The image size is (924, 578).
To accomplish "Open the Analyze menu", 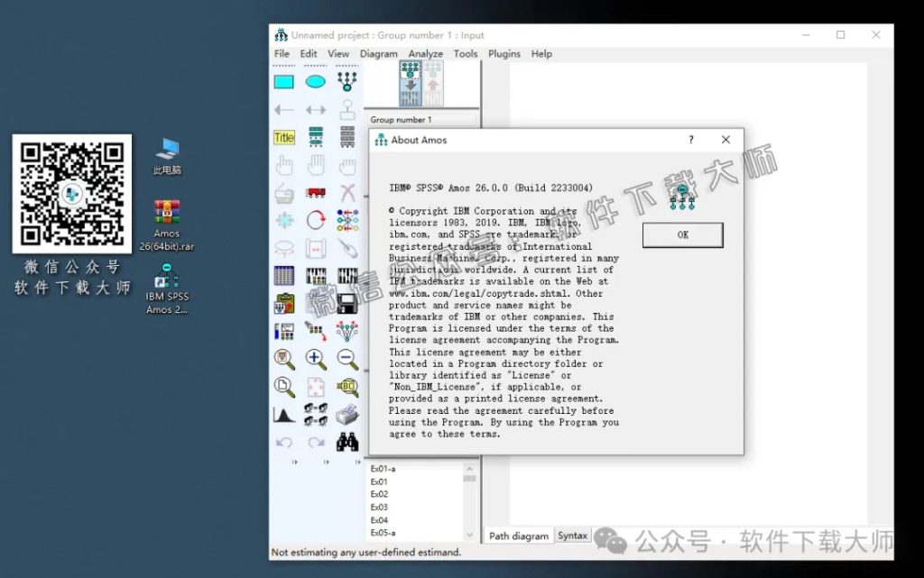I will pos(425,53).
